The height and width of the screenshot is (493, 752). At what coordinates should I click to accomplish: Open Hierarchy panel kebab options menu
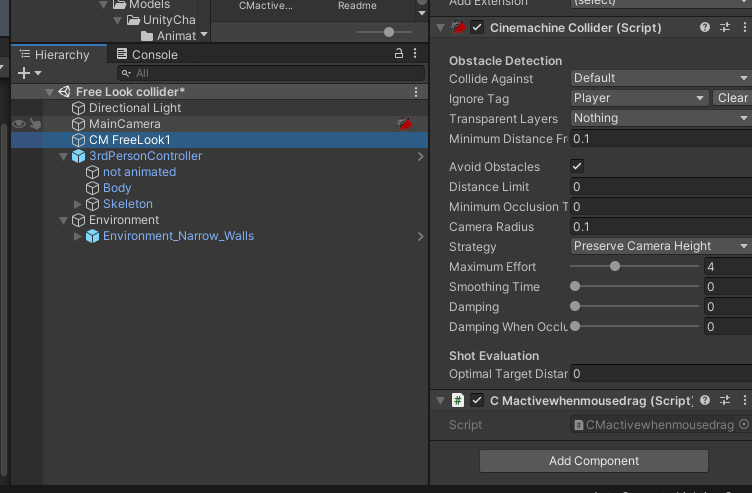pyautogui.click(x=415, y=53)
